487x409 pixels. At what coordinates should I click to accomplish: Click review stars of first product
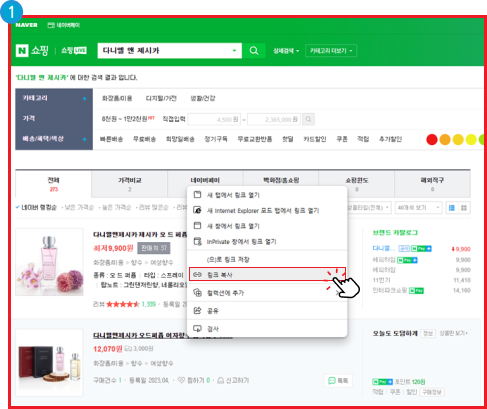click(x=123, y=304)
